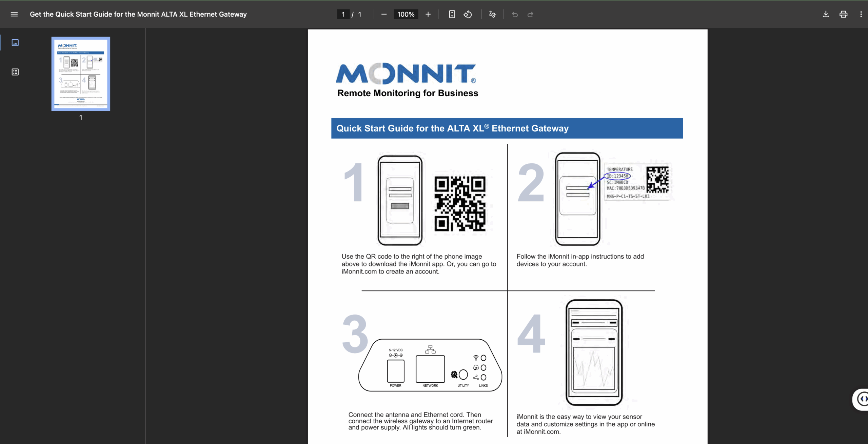
Task: Click the zoom out minus button
Action: pyautogui.click(x=384, y=14)
